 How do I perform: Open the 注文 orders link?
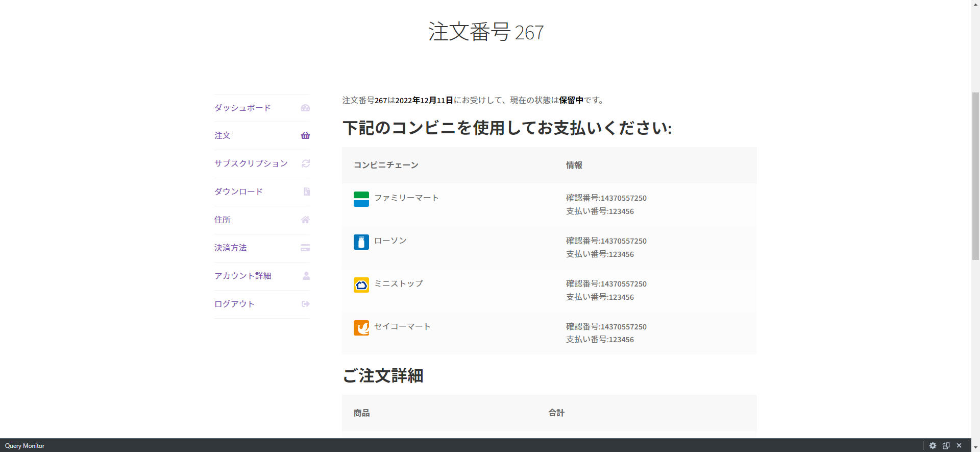click(223, 135)
